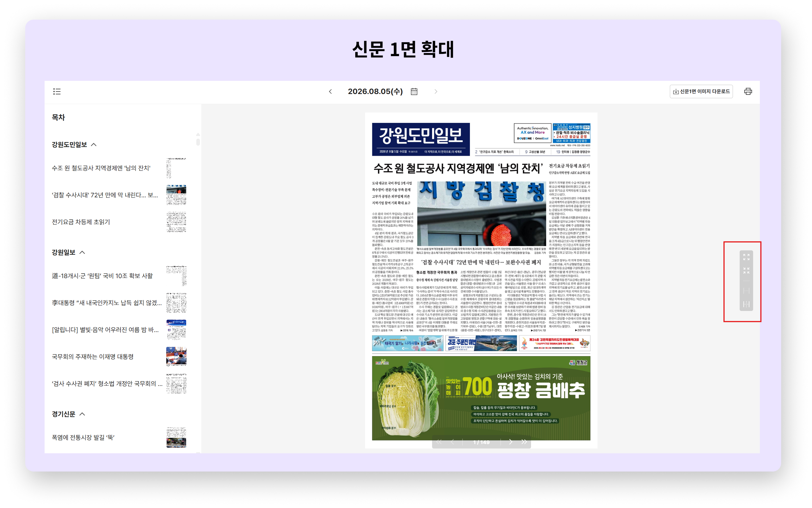Select thumbnail beside '검사 수사권 폐지' article
812x508 pixels.
[x=176, y=383]
